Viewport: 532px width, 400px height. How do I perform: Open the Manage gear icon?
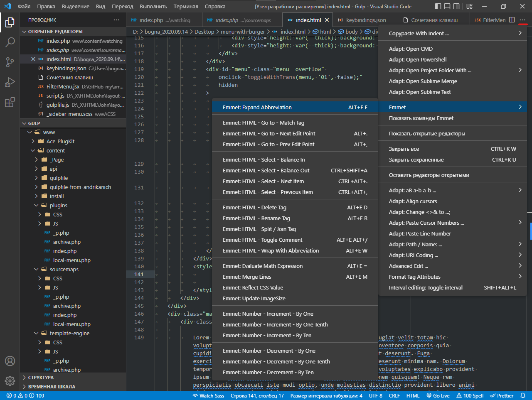pyautogui.click(x=10, y=380)
